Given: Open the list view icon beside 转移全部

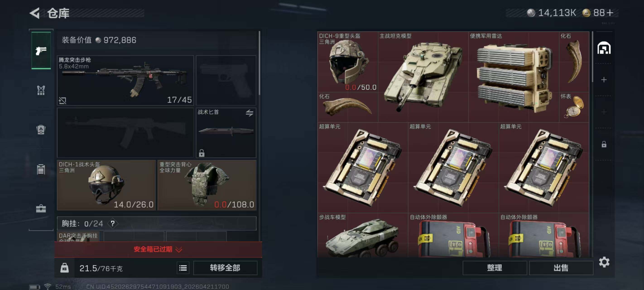Looking at the screenshot, I should pos(183,268).
